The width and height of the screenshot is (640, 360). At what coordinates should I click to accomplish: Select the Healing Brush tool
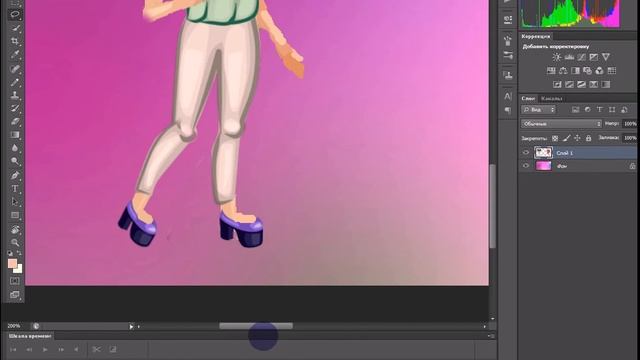pos(15,69)
